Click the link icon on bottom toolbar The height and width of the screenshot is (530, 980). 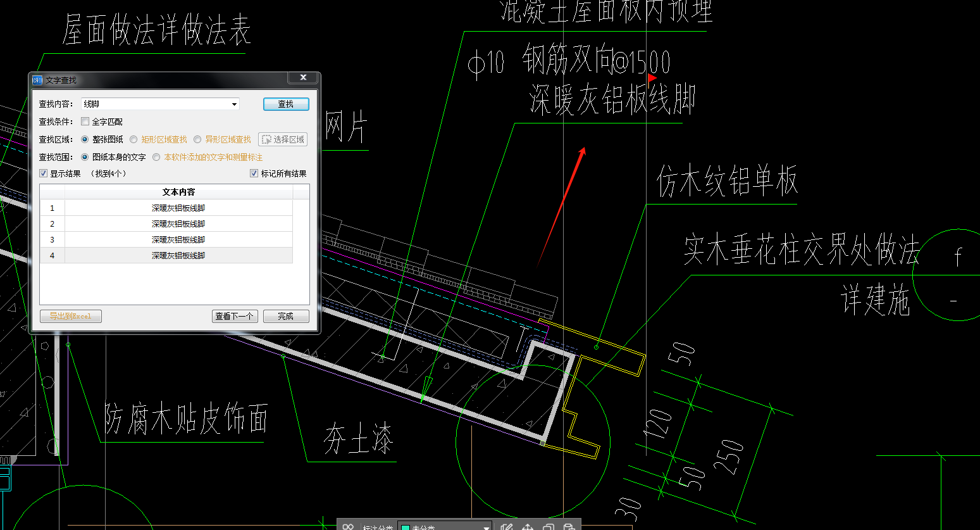click(x=348, y=527)
